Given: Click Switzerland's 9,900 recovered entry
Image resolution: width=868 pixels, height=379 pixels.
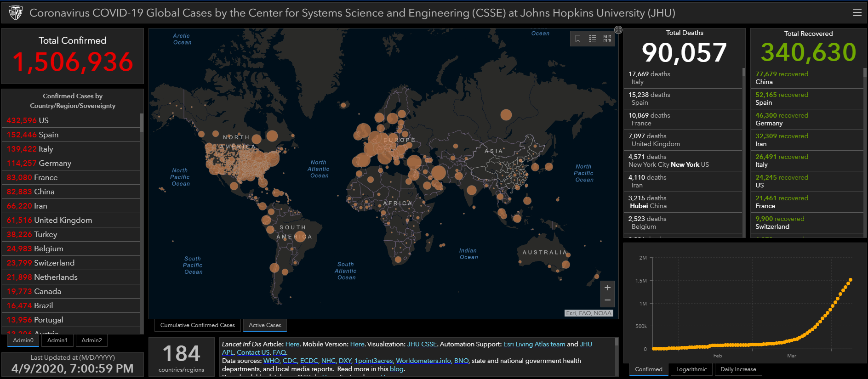Looking at the screenshot, I should coord(807,223).
